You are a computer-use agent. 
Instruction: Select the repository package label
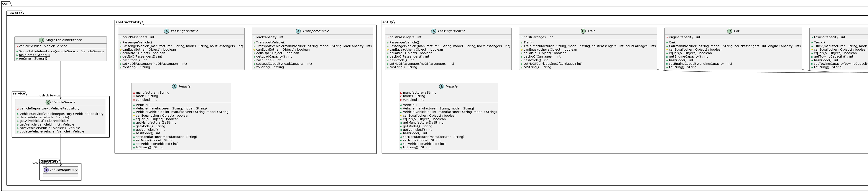49,161
